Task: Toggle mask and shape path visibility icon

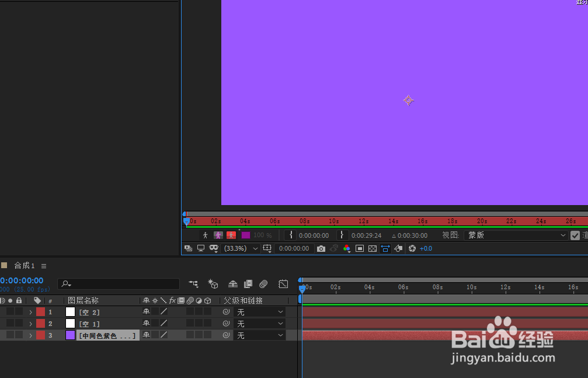Action: [214, 248]
